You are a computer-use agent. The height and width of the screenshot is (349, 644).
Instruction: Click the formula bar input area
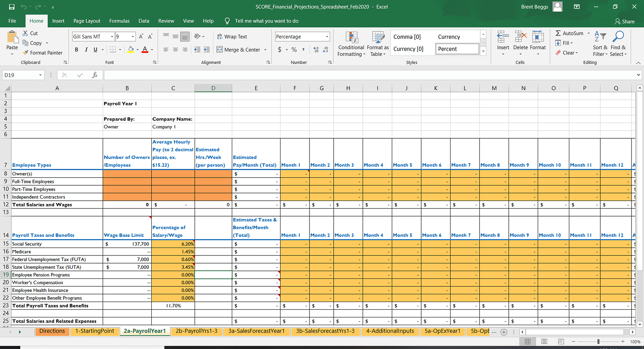pyautogui.click(x=370, y=75)
